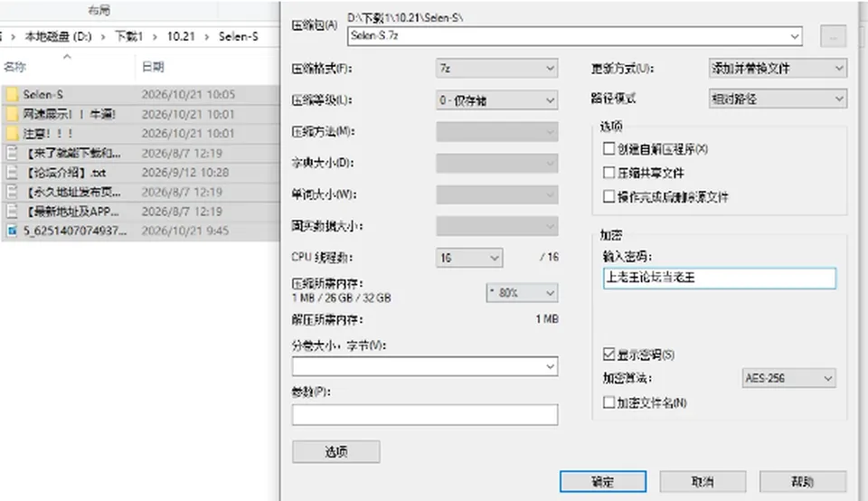868x501 pixels.
Task: Click date 2026/10/21 10:05 of Selen-S
Action: [x=188, y=95]
